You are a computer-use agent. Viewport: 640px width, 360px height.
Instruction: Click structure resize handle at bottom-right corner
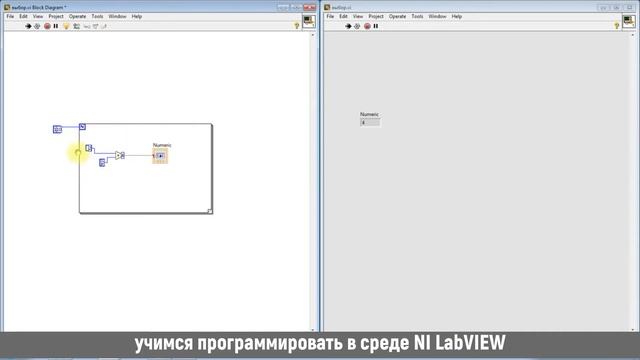point(210,211)
